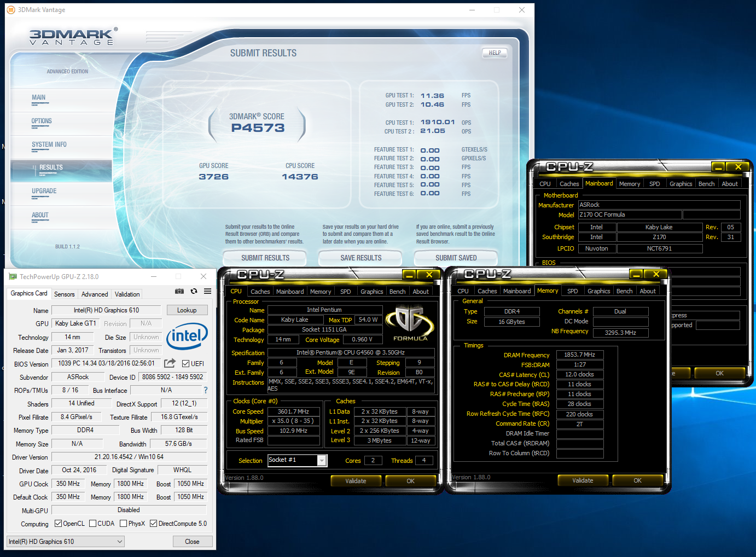Minimize the GPU-Z window
Screen dimensions: 756x557
(154, 277)
